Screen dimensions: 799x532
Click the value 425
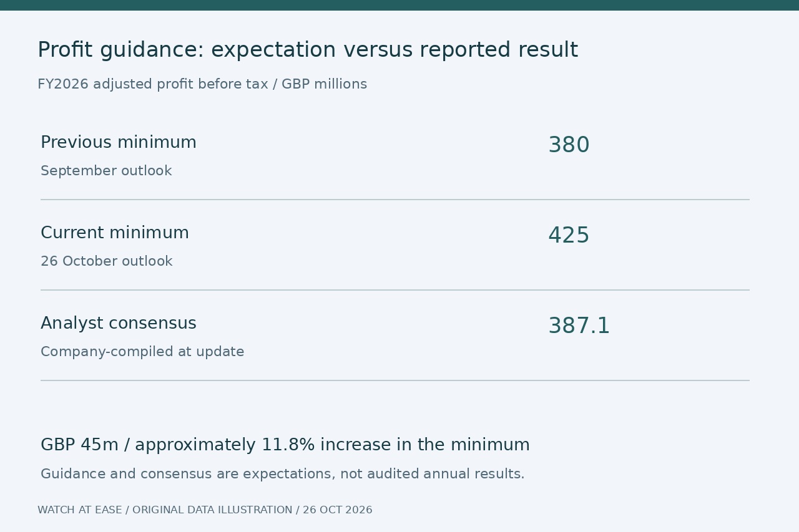[x=569, y=236]
